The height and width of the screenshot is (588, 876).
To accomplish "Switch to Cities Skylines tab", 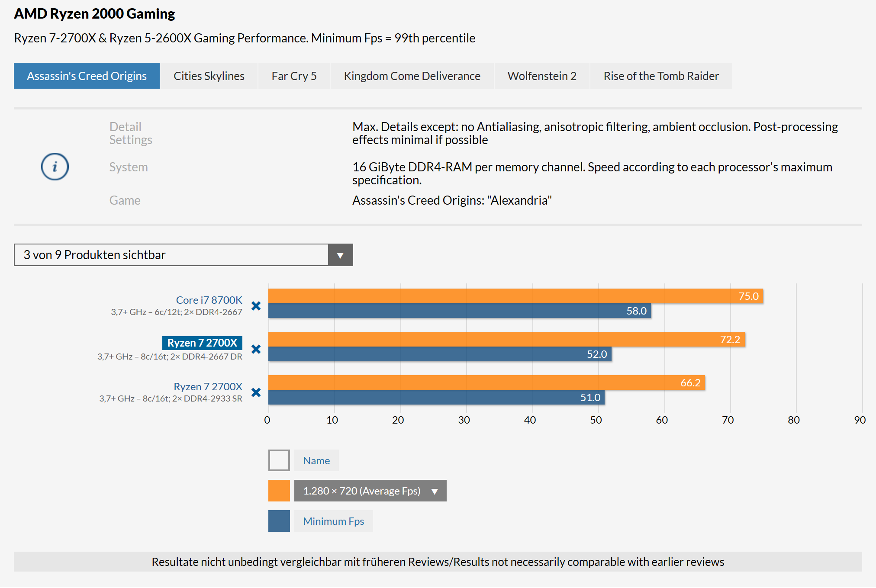I will point(209,76).
